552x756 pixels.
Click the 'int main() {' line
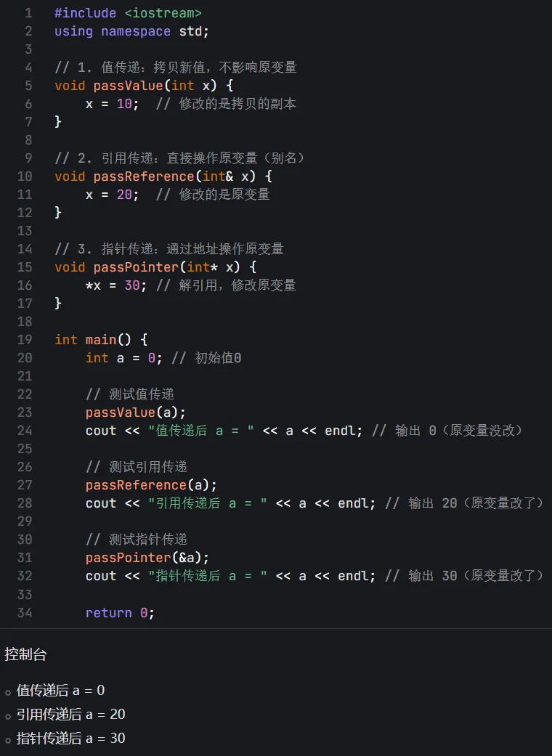tap(101, 340)
